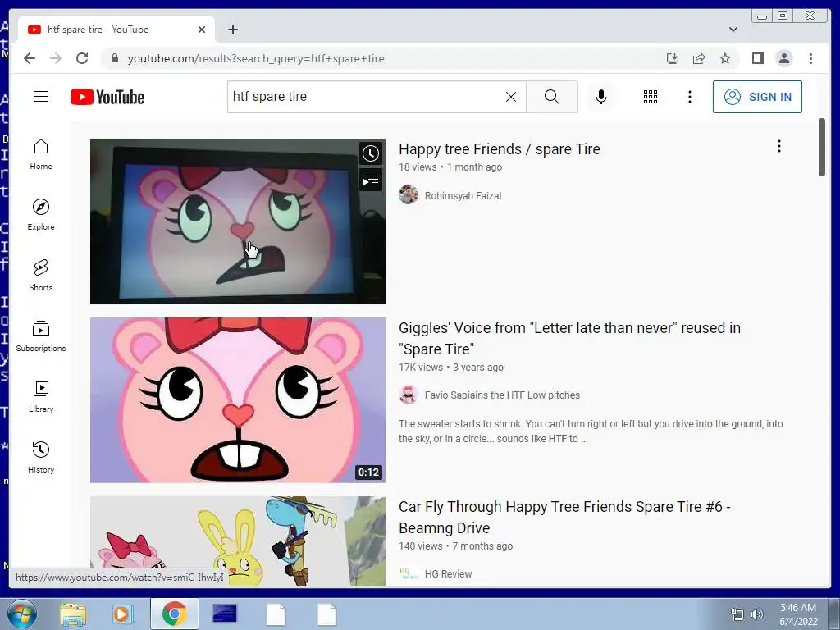Image resolution: width=840 pixels, height=630 pixels.
Task: Open the Windows Start menu
Action: [21, 614]
